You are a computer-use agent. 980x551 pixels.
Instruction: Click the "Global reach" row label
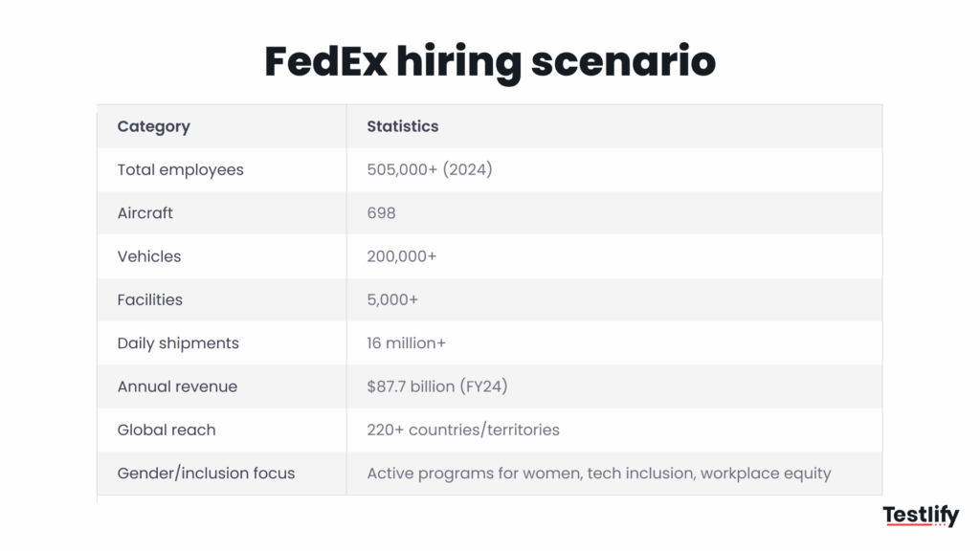[167, 430]
